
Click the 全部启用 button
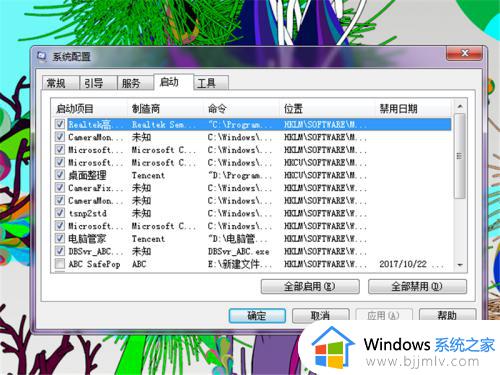(x=310, y=287)
